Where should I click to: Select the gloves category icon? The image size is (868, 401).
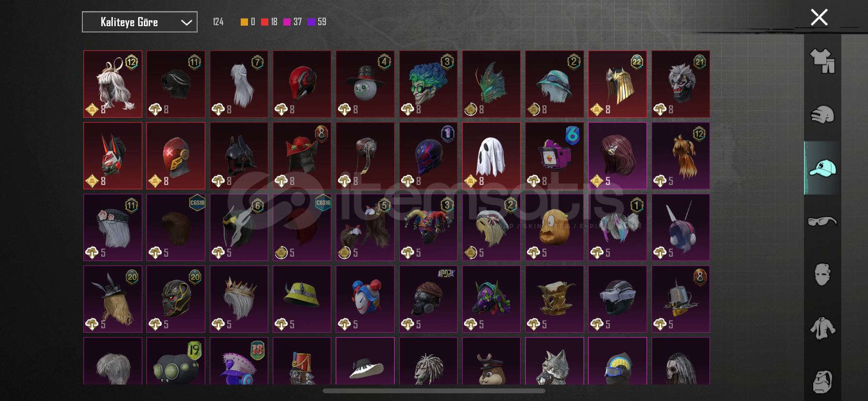[x=822, y=115]
